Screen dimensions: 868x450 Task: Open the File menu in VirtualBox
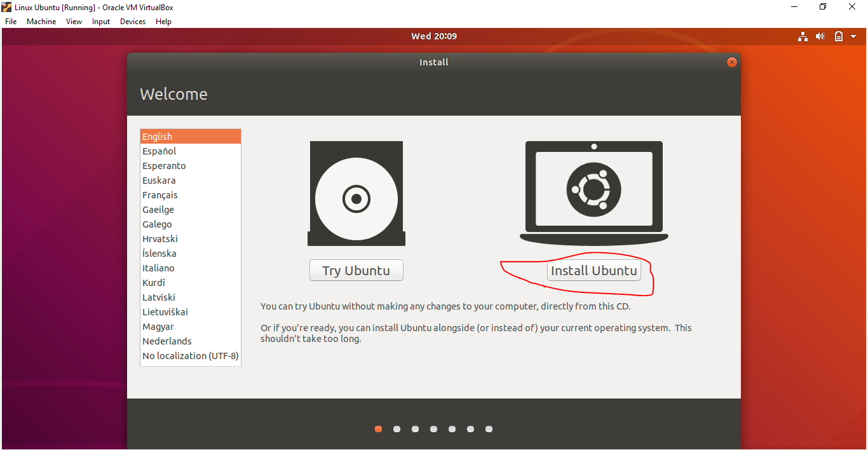point(11,22)
